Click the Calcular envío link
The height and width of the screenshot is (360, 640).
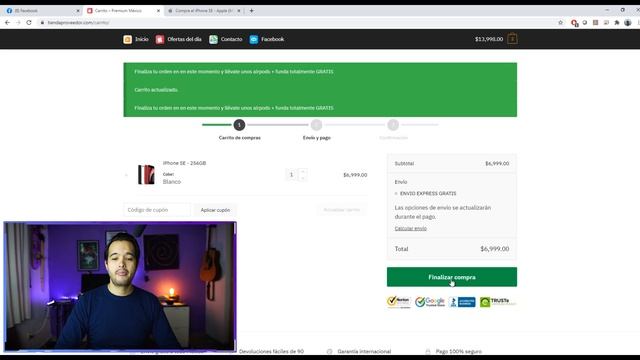pos(411,229)
